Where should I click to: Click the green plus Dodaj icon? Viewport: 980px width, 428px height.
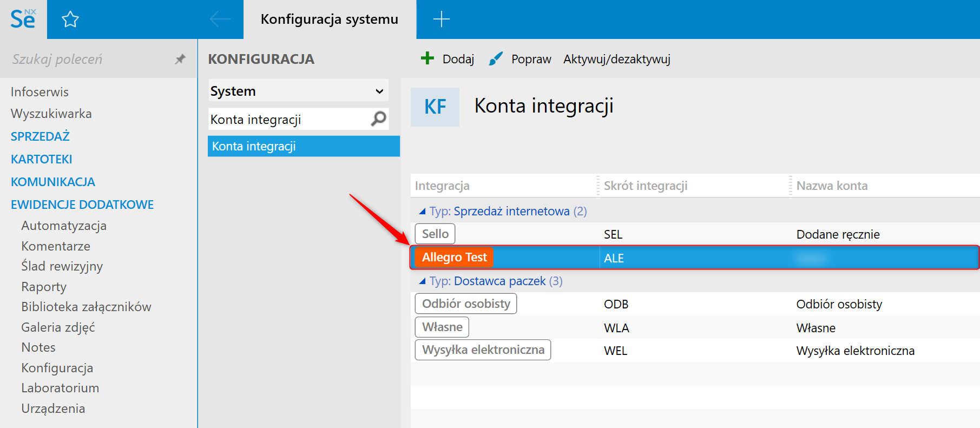427,58
